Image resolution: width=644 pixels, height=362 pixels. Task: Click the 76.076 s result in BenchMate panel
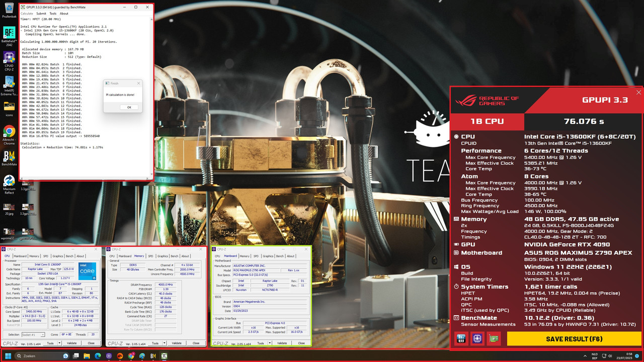click(x=584, y=121)
